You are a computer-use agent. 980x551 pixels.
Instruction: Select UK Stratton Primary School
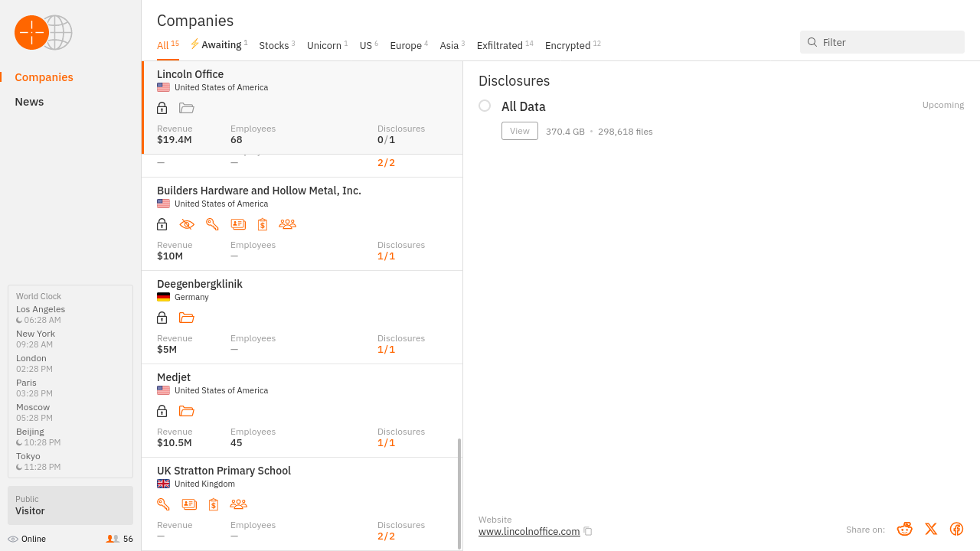[x=302, y=504]
